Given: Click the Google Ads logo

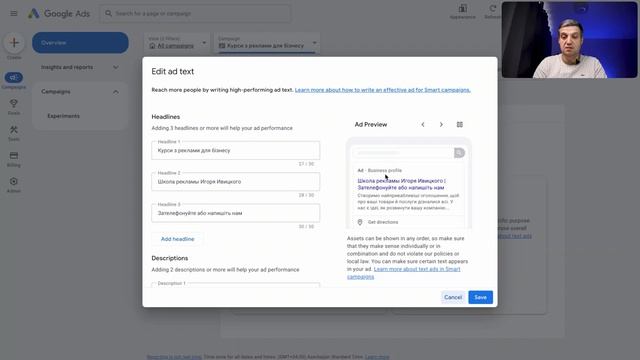Looking at the screenshot, I should (59, 13).
